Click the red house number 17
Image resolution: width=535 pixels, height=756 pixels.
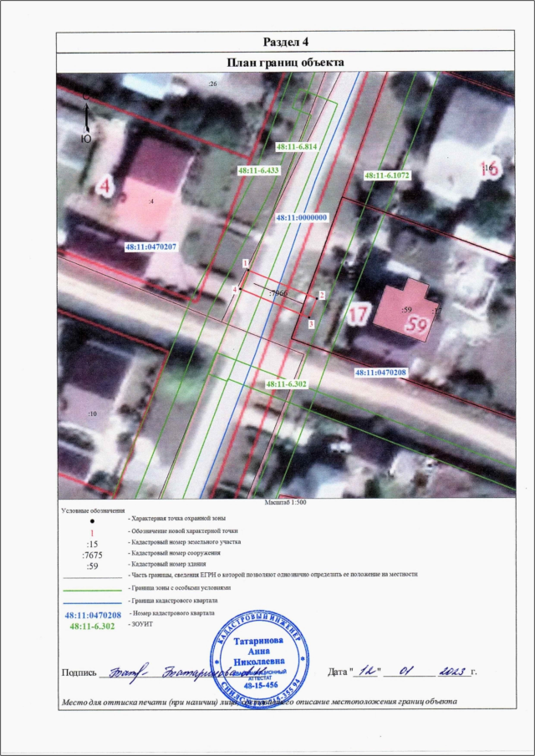click(x=359, y=316)
